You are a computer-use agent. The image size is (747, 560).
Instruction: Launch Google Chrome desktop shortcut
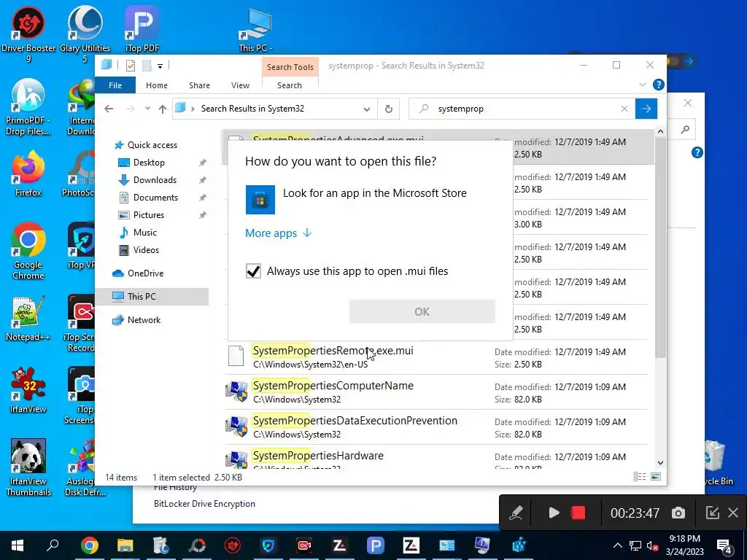click(x=28, y=252)
